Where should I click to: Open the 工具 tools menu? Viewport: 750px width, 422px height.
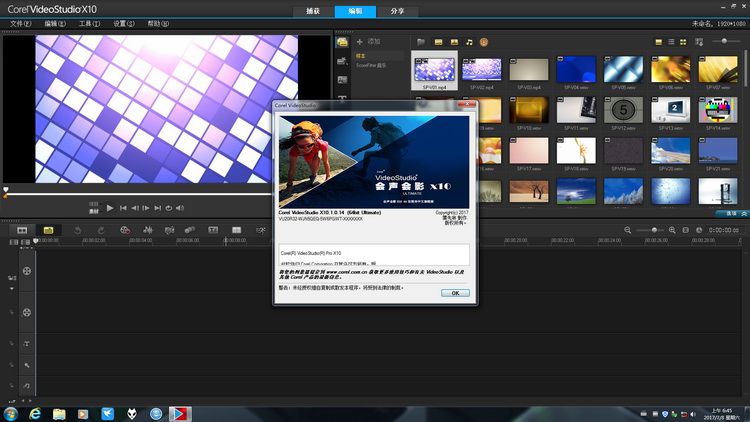(x=89, y=23)
